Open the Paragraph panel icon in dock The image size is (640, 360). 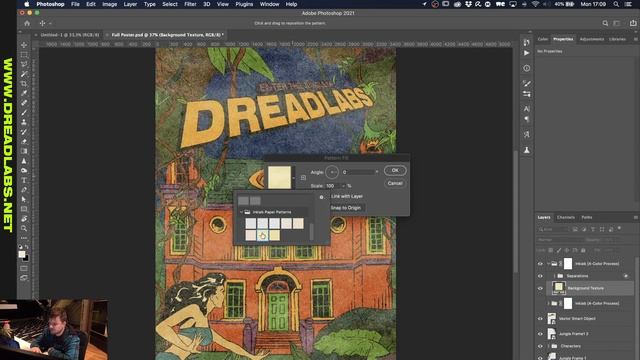(x=527, y=119)
